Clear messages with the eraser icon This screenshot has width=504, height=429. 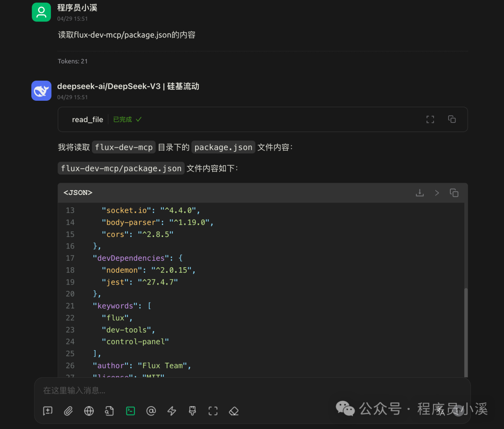[234, 411]
